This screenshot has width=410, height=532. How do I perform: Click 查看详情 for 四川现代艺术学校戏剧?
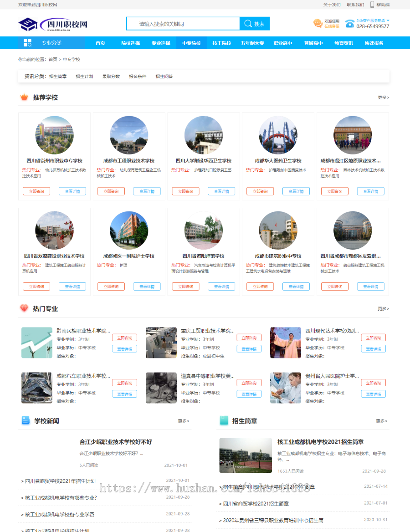(374, 349)
